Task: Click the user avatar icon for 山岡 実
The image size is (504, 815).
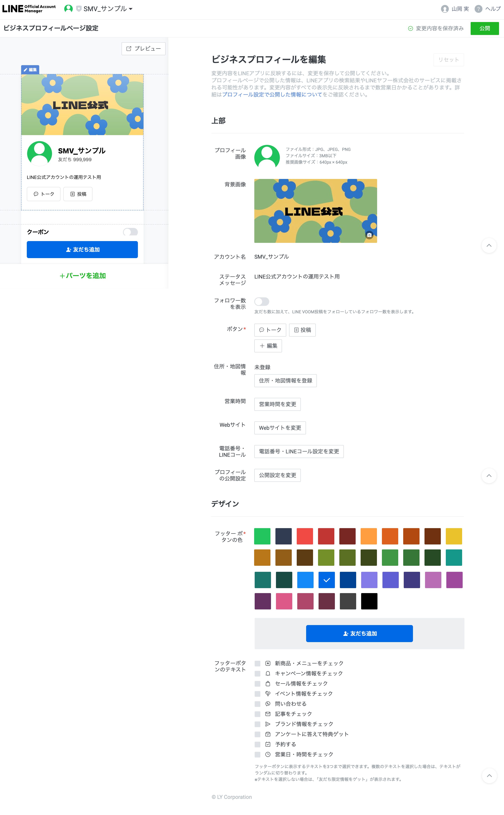Action: coord(445,9)
